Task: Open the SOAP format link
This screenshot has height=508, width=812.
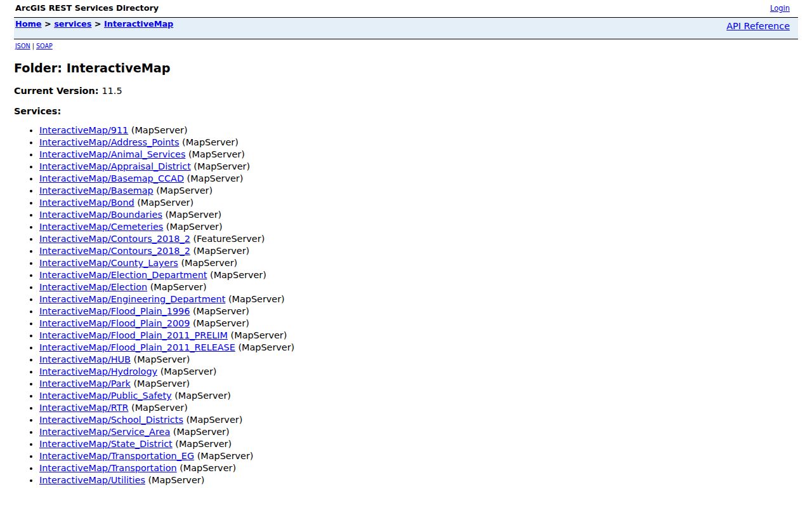Action: pos(44,46)
